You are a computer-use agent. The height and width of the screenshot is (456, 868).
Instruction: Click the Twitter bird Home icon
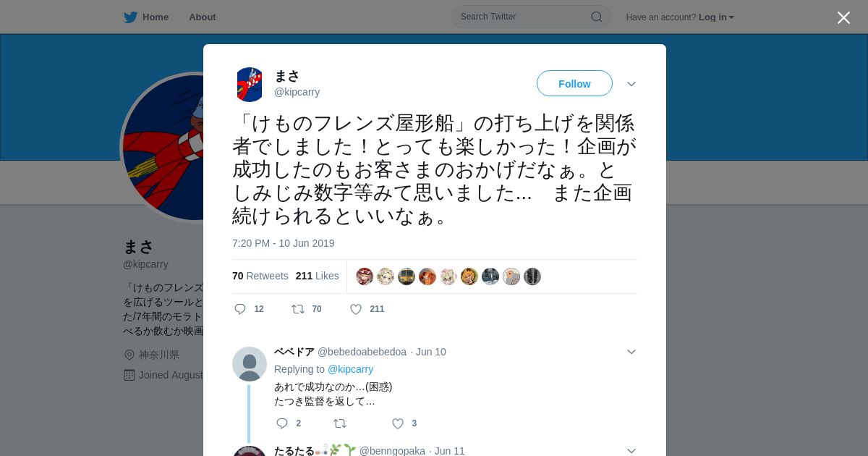point(130,17)
